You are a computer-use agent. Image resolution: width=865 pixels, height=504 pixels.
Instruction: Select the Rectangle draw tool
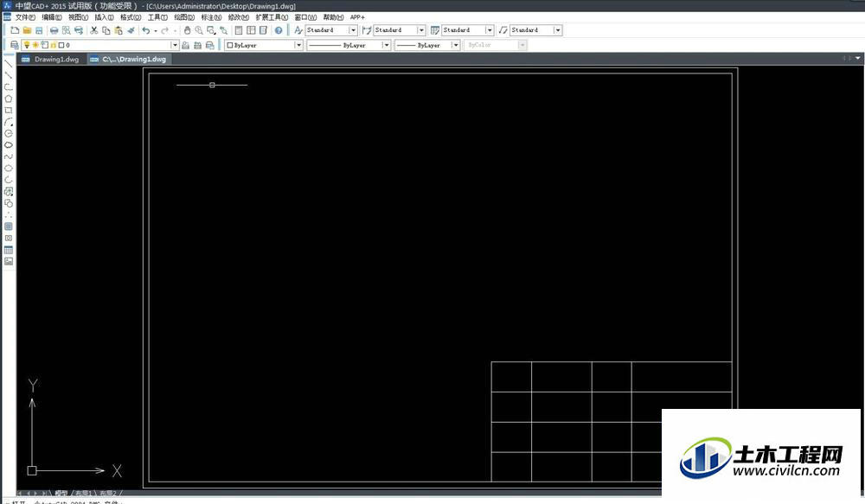click(x=9, y=111)
